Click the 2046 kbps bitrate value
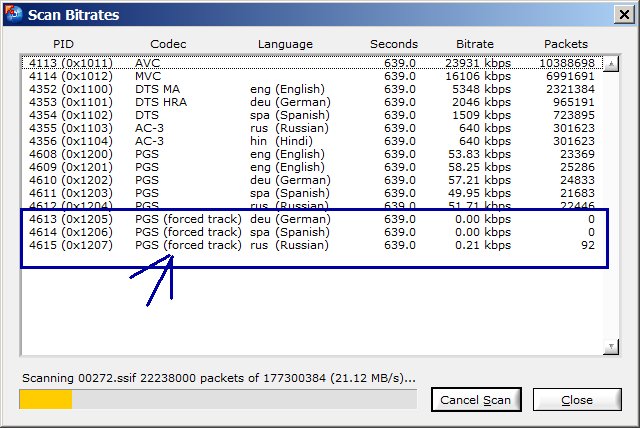 (481, 102)
